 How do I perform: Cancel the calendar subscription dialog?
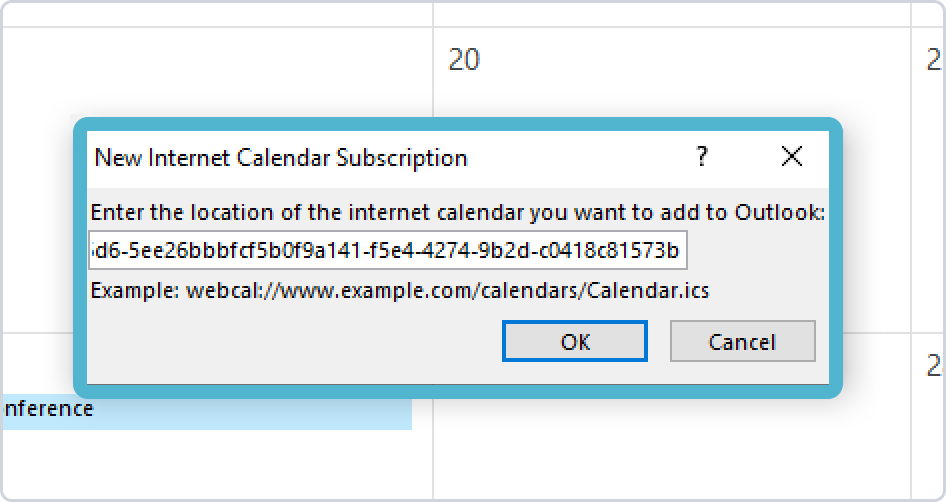(x=742, y=341)
